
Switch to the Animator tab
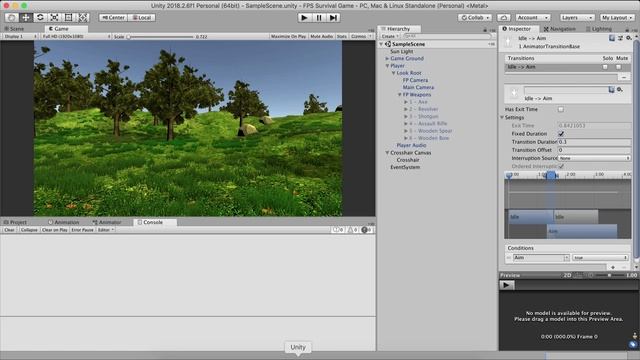[x=107, y=222]
